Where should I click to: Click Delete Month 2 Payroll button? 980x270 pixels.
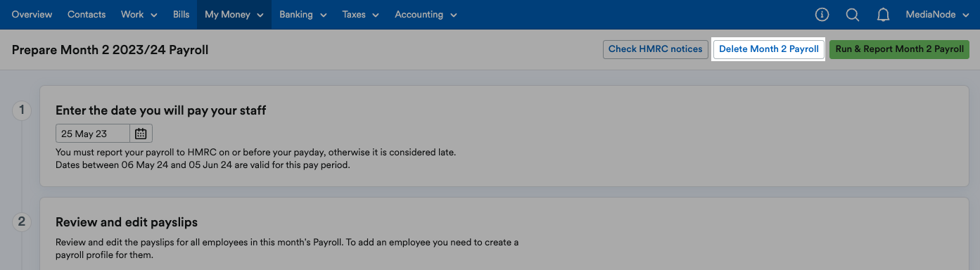pyautogui.click(x=769, y=49)
